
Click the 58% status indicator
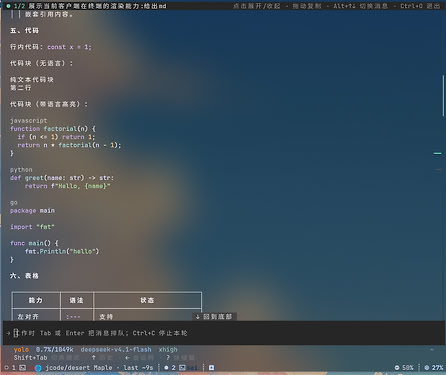click(404, 368)
